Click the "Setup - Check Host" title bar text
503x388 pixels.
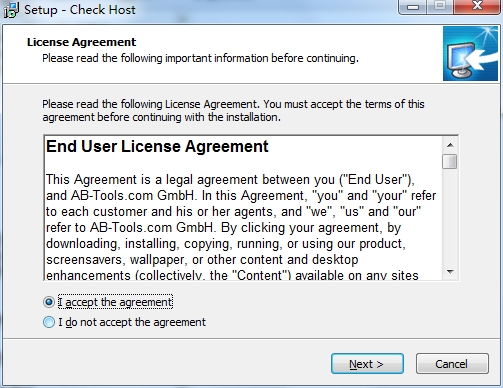[80, 10]
